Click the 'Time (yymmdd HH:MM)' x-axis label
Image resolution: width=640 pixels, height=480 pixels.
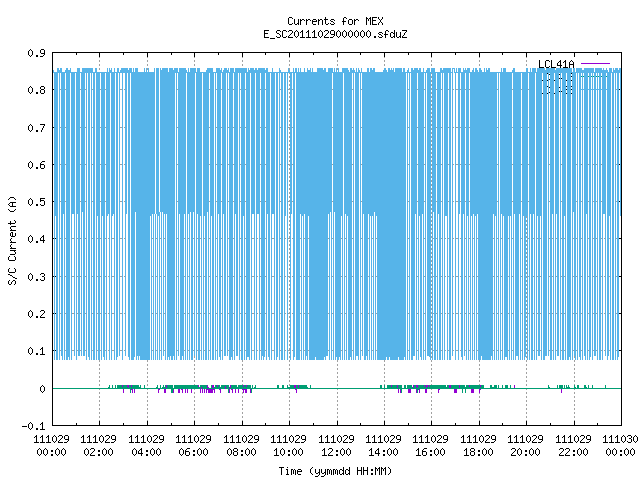[335, 471]
